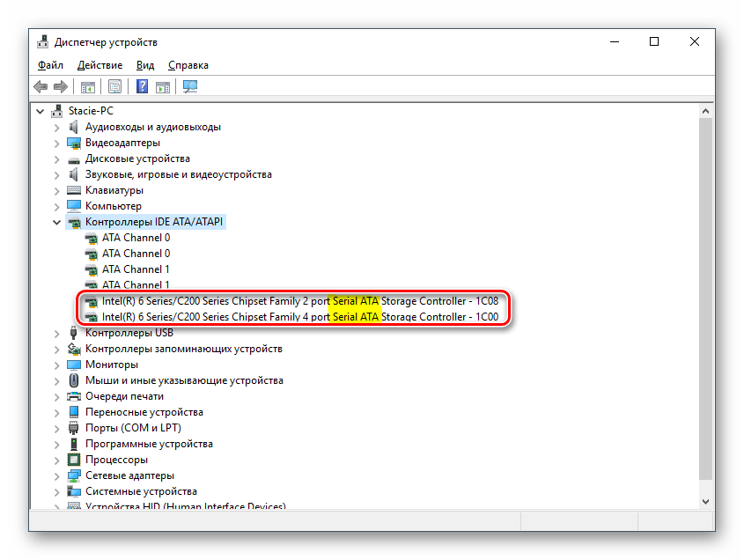Expand the Дисковые устройства node
The height and width of the screenshot is (560, 744).
(x=57, y=159)
